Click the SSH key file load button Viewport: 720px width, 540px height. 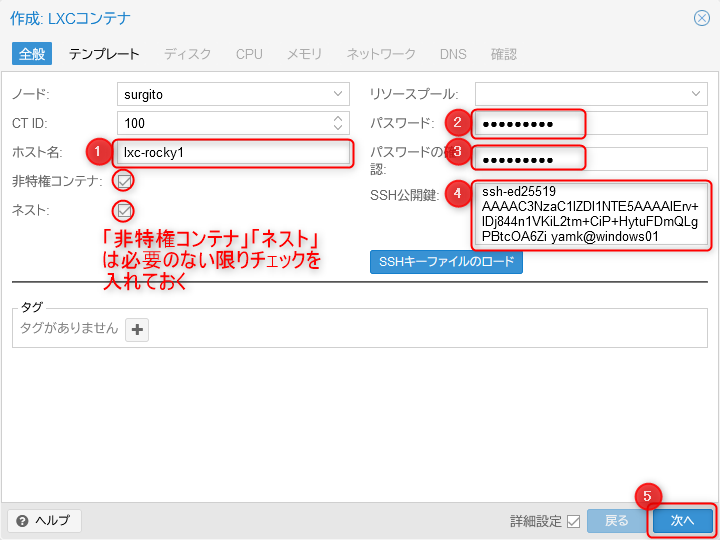click(x=446, y=262)
